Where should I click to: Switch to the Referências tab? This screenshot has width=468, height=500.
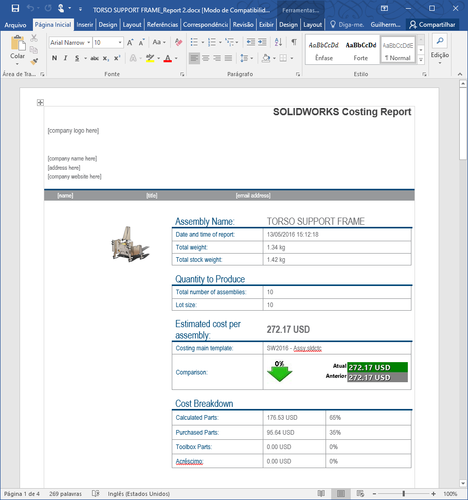click(162, 25)
